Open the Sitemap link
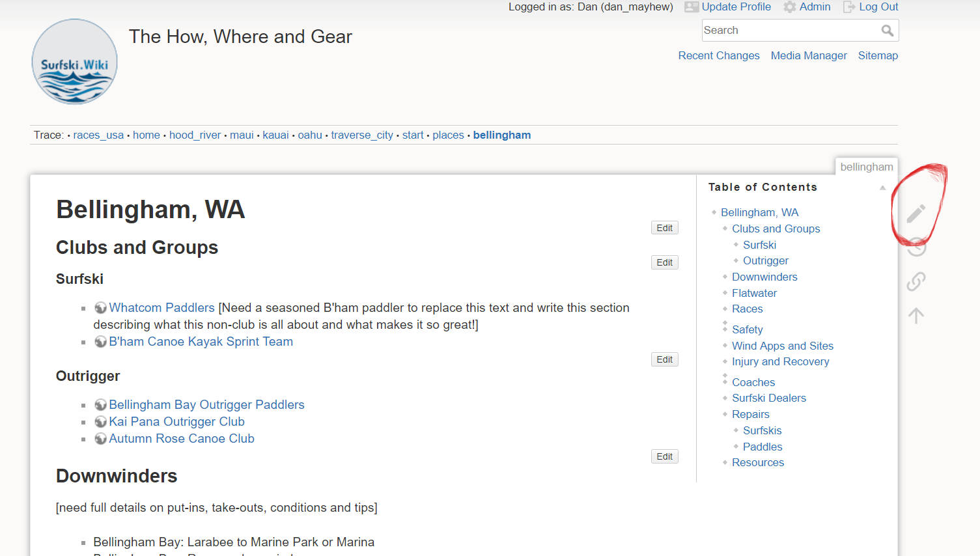This screenshot has width=980, height=556. (x=878, y=56)
